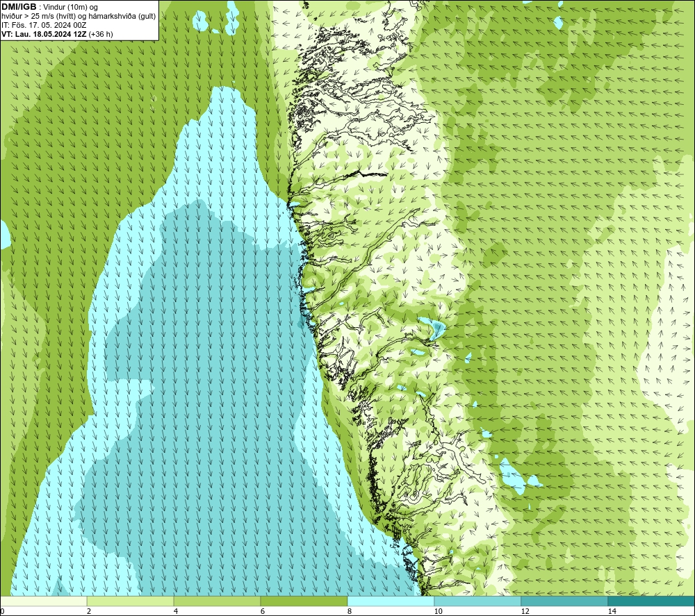This screenshot has height=616, width=695.
Task: Click the 2–4 m/s light green swatch
Action: coord(131,601)
